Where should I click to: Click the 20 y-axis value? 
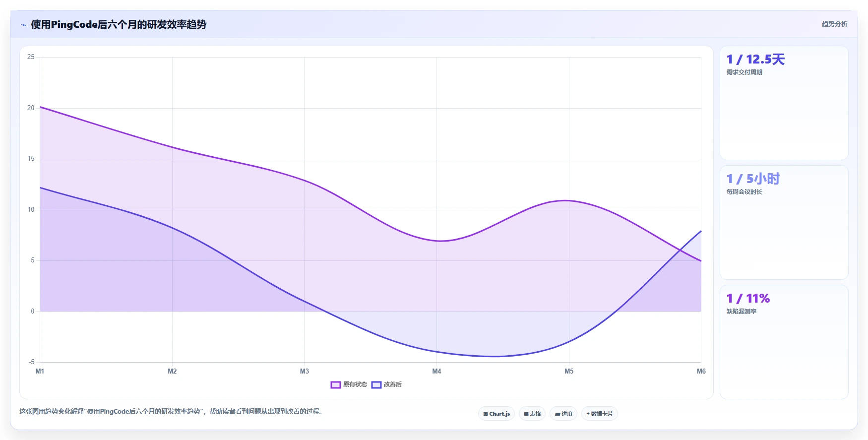pos(31,108)
